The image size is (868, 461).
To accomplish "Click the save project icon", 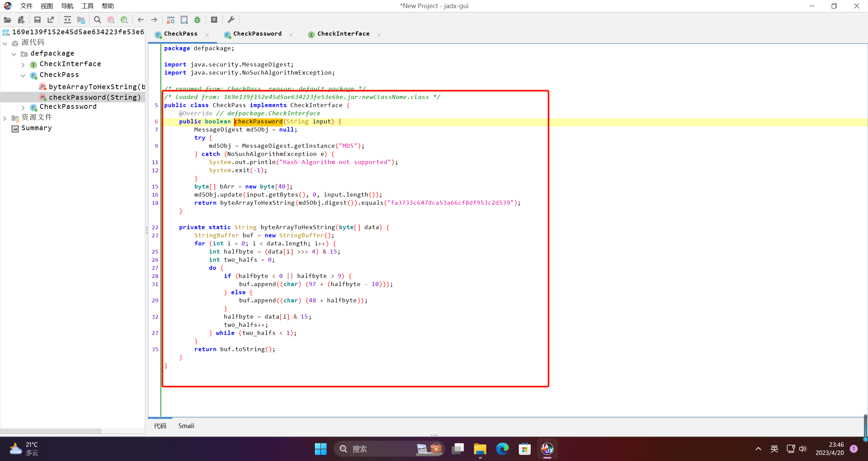I will click(x=37, y=20).
